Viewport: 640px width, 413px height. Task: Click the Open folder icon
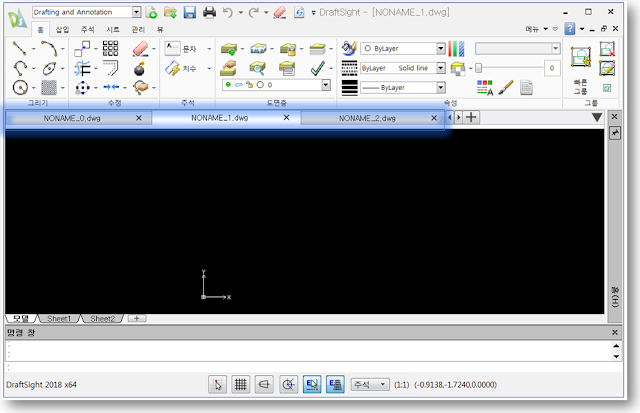(x=170, y=12)
